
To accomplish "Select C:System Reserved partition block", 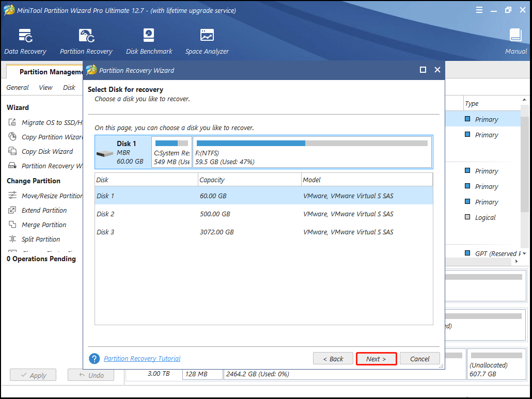I will pos(171,152).
